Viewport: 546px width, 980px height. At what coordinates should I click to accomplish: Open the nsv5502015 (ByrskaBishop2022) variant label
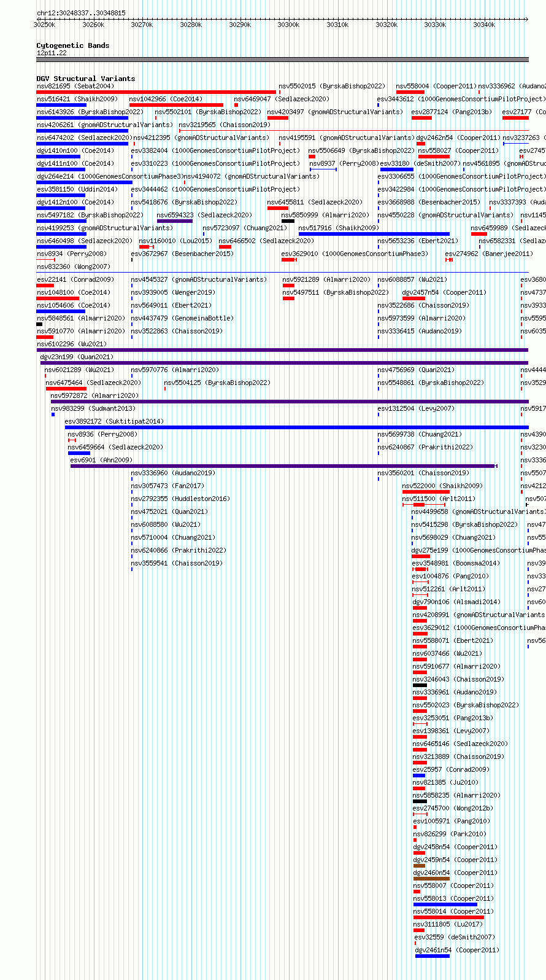(x=332, y=86)
